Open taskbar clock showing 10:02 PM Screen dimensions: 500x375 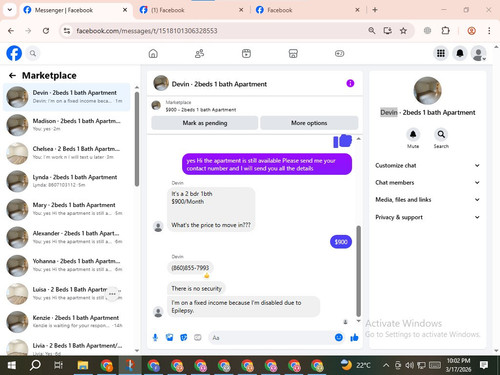458,365
